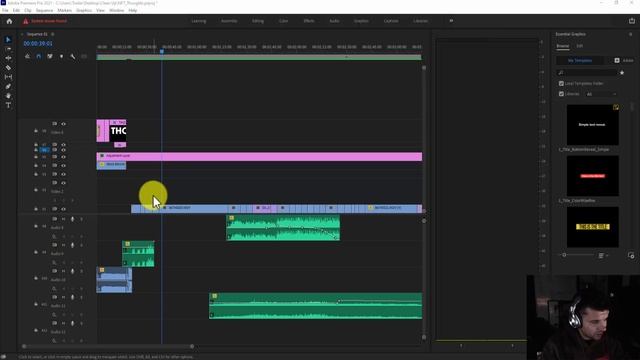Select the Ripple Edit tool

[x=8, y=58]
